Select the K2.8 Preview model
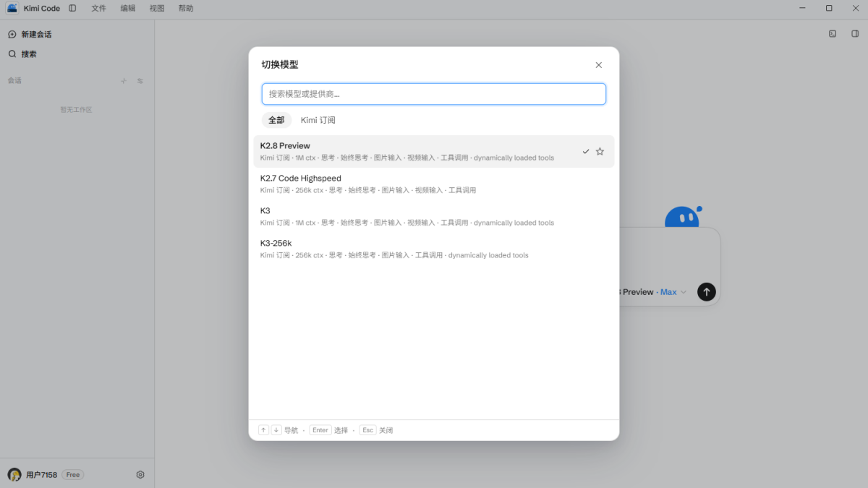Image resolution: width=868 pixels, height=488 pixels. [434, 152]
